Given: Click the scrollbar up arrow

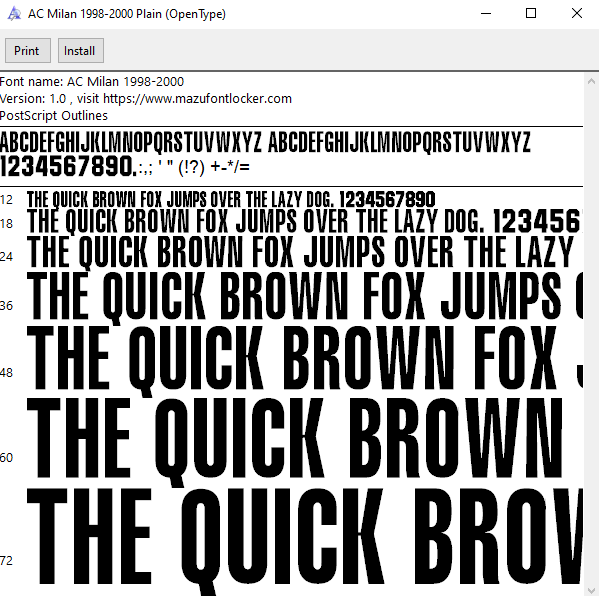Looking at the screenshot, I should pos(591,81).
